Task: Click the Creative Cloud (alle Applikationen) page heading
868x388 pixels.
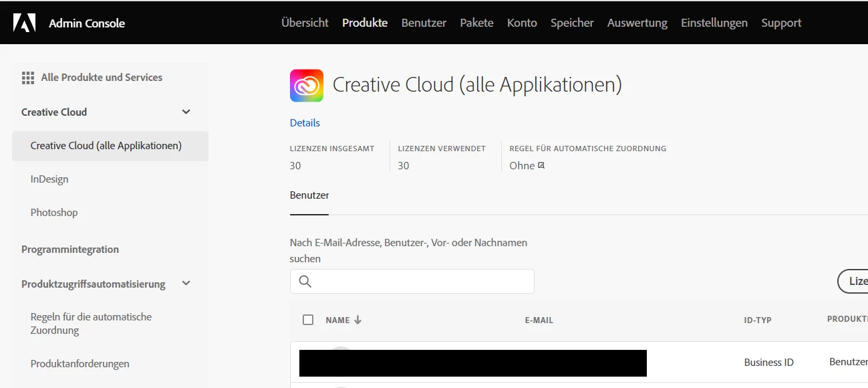Action: (477, 85)
